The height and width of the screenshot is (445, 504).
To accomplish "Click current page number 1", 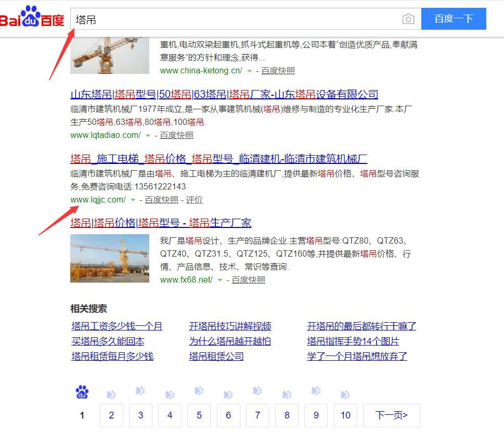I will click(x=82, y=415).
